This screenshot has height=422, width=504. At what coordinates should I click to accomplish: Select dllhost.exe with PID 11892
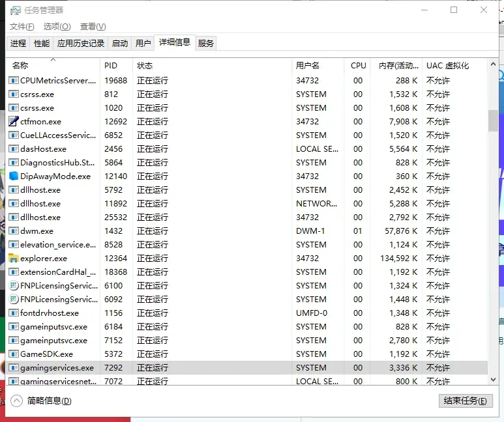[246, 204]
